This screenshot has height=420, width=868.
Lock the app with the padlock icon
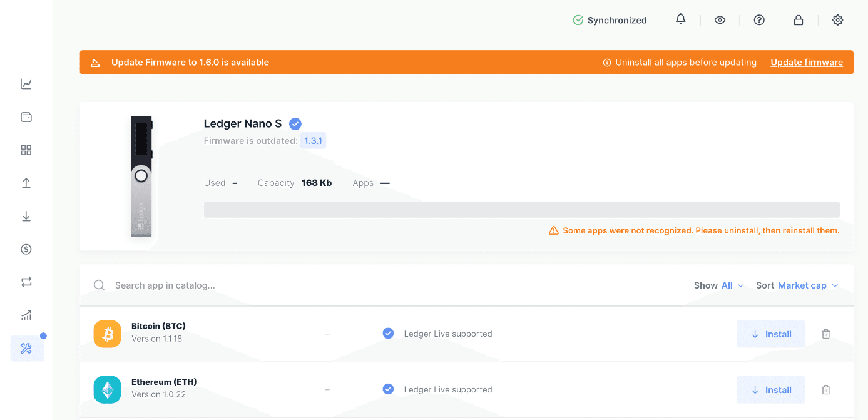coord(799,20)
